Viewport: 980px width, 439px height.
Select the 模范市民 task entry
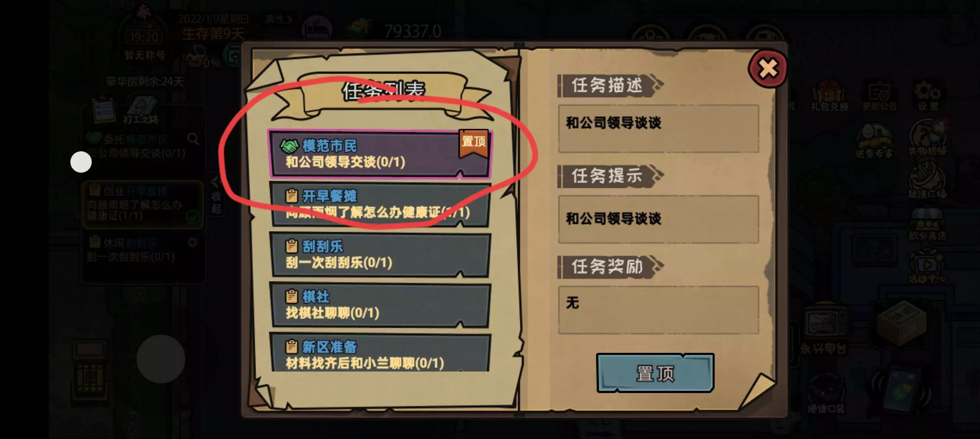(379, 154)
